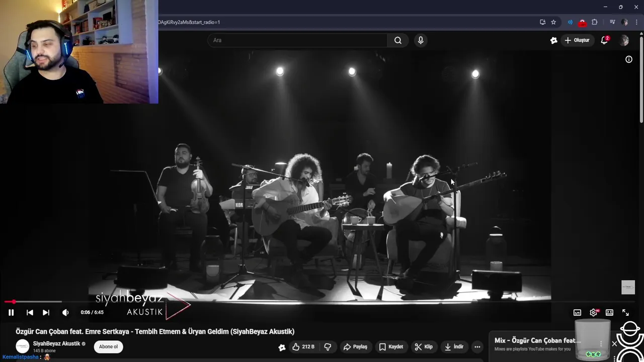The image size is (644, 362).
Task: Open the Chrome profile avatar
Action: [x=624, y=22]
